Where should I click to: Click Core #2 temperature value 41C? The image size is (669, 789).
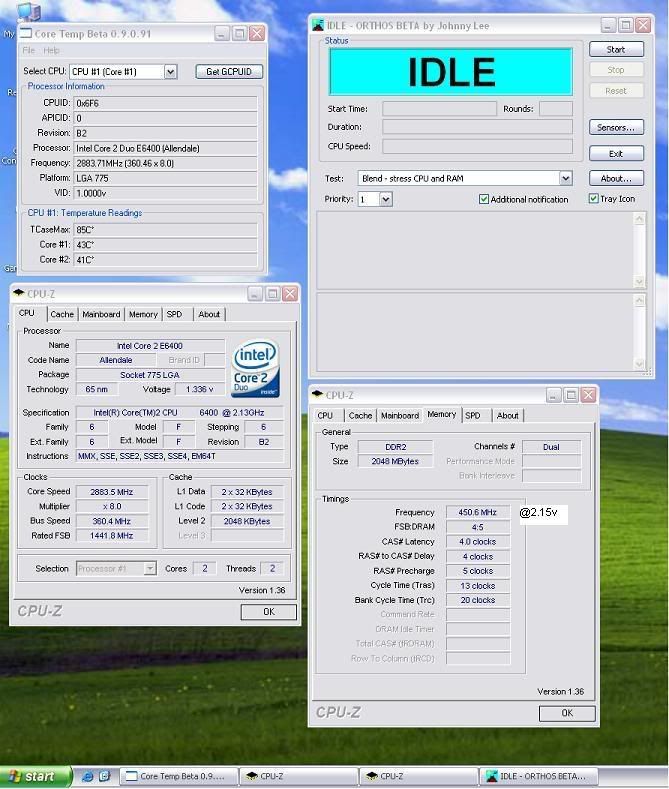tap(165, 260)
